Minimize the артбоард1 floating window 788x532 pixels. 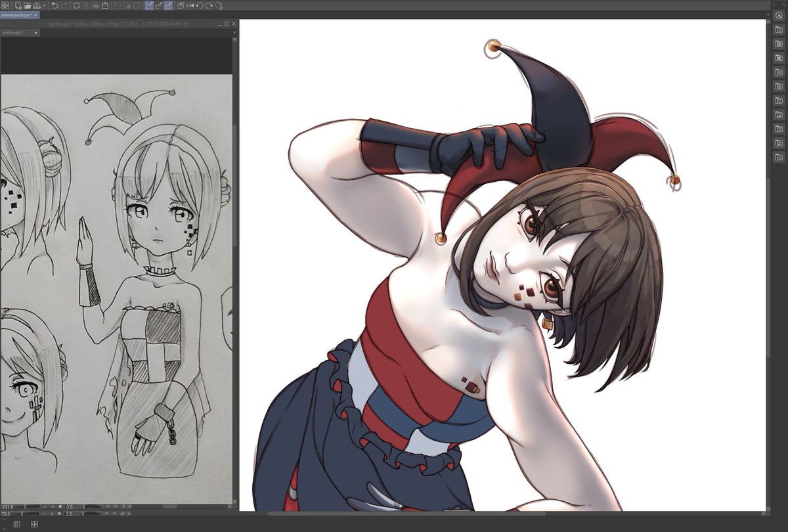(x=219, y=24)
